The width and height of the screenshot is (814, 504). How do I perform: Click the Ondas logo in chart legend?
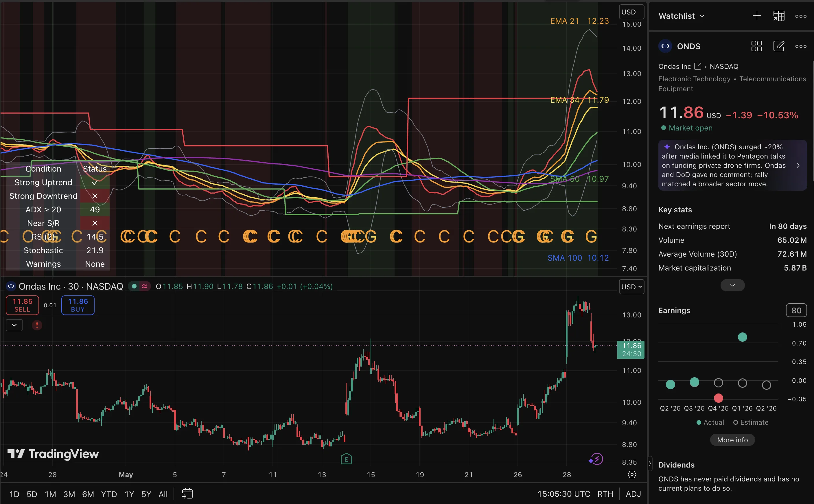point(11,286)
